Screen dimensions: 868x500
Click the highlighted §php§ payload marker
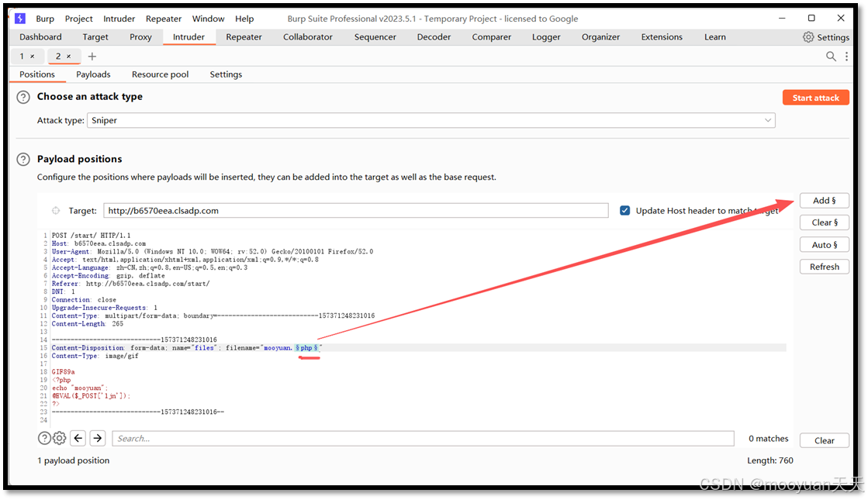pyautogui.click(x=306, y=348)
